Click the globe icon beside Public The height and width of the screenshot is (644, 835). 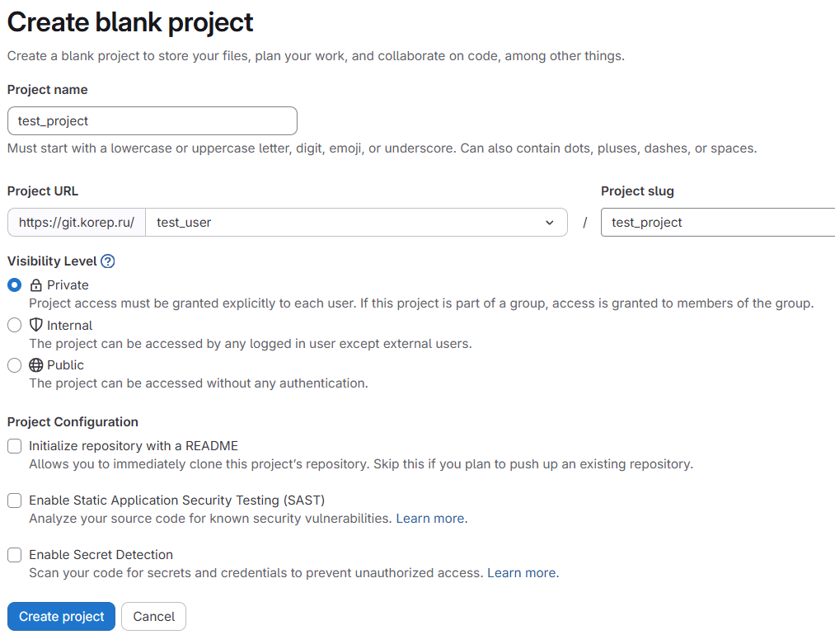(36, 365)
